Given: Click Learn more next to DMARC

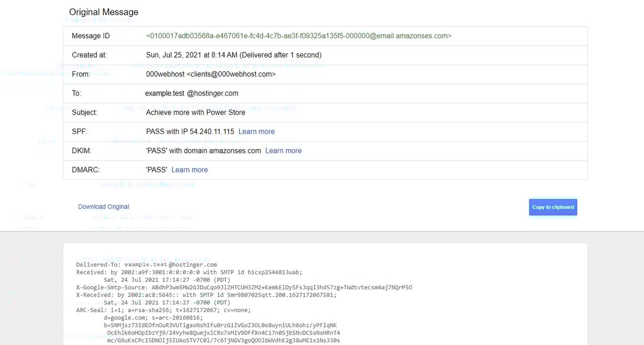Looking at the screenshot, I should click(189, 169).
